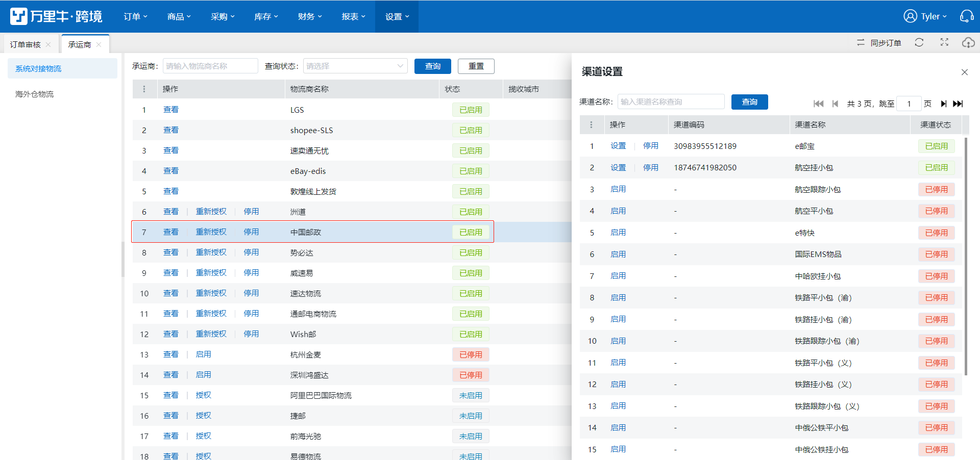The height and width of the screenshot is (460, 980).
Task: Open the 订单 menu
Action: coord(135,16)
